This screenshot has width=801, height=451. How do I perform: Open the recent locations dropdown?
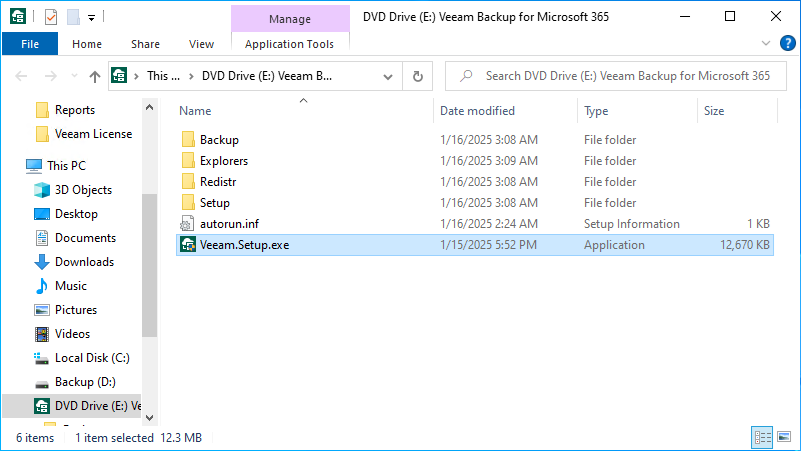[x=75, y=76]
